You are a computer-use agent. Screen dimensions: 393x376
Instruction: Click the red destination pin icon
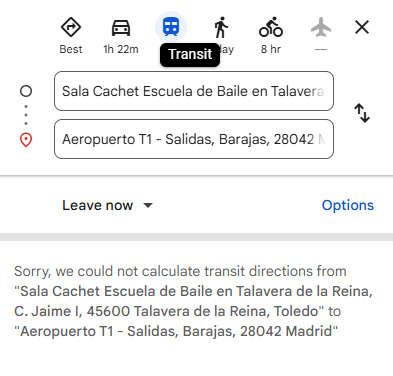(26, 140)
